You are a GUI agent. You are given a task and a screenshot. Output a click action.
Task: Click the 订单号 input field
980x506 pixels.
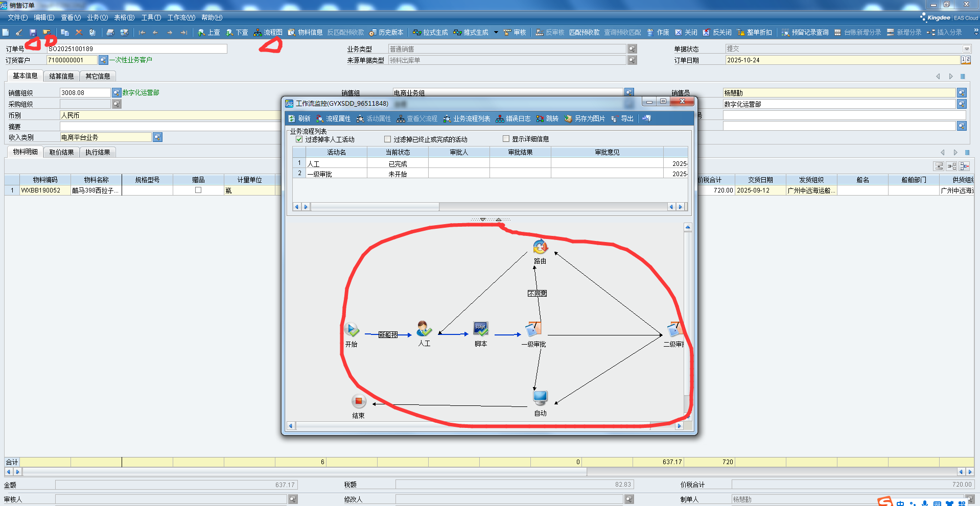(137, 49)
